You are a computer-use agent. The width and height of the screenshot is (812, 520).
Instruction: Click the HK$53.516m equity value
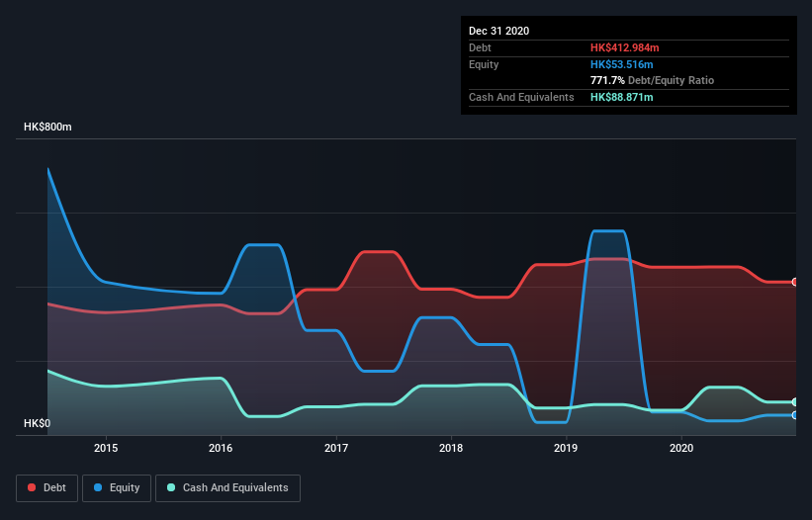[x=621, y=64]
